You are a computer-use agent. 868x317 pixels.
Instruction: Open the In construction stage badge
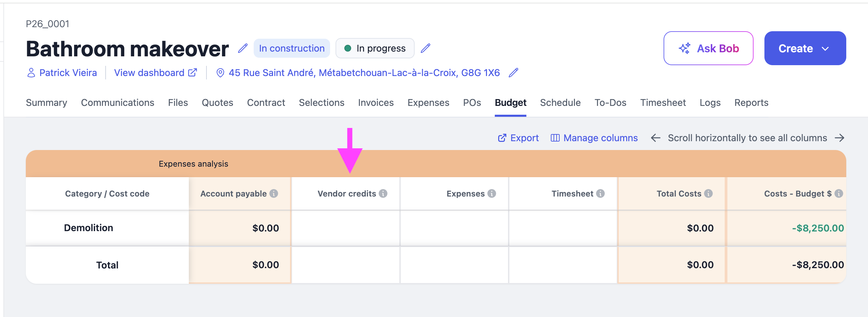292,48
